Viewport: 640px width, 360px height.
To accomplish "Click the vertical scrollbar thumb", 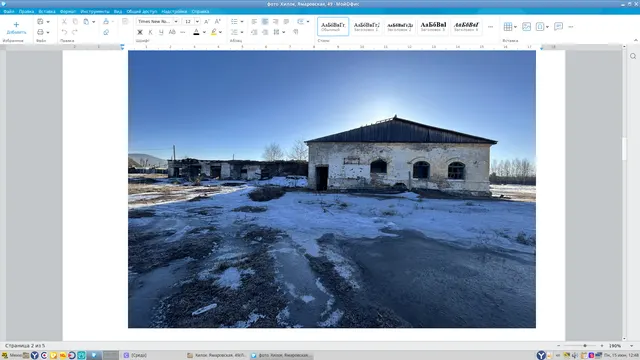I will pyautogui.click(x=624, y=149).
